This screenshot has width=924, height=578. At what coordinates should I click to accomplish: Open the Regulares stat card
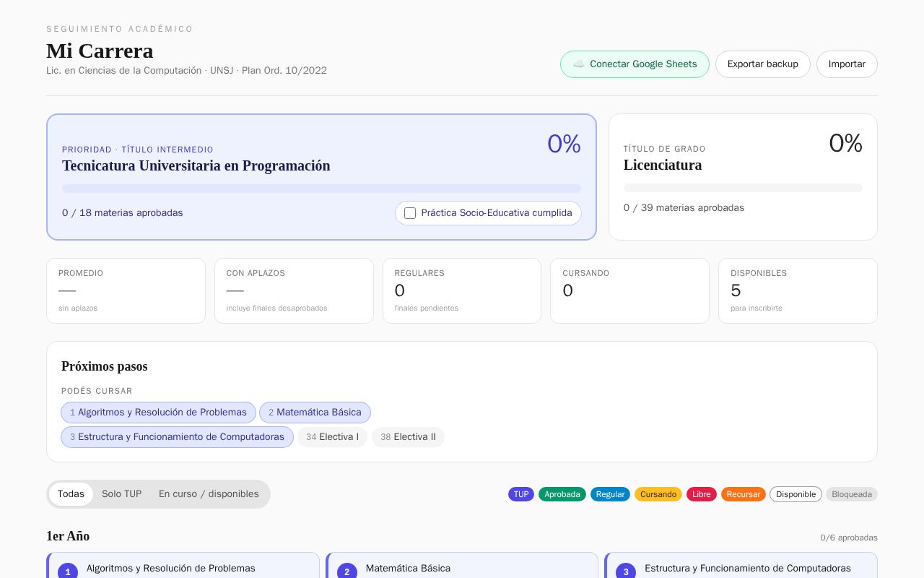click(462, 290)
